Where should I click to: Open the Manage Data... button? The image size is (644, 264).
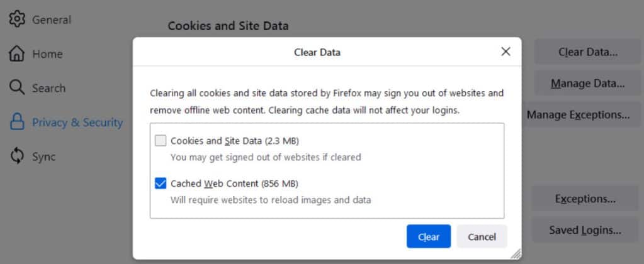[587, 83]
